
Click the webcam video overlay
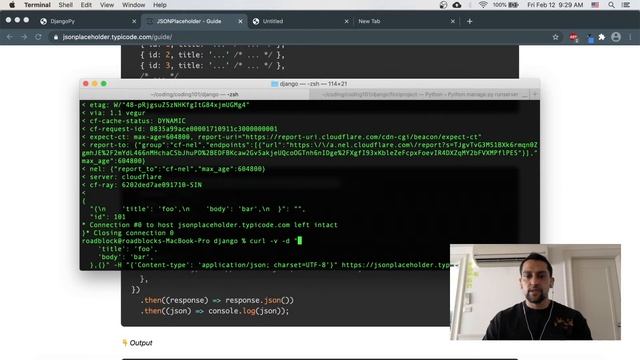(x=536, y=292)
